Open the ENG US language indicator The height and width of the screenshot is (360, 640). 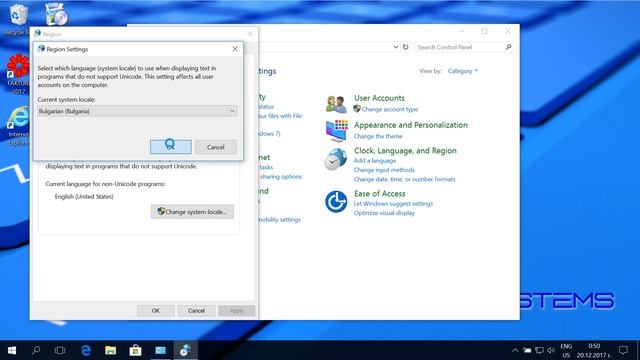pos(566,350)
